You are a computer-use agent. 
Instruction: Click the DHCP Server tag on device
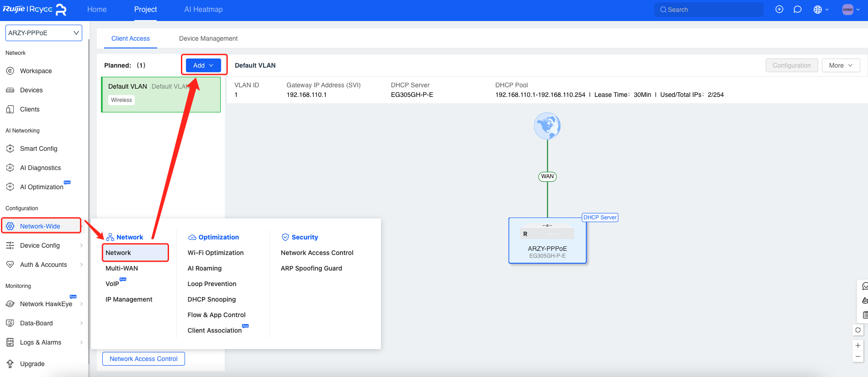(x=600, y=218)
